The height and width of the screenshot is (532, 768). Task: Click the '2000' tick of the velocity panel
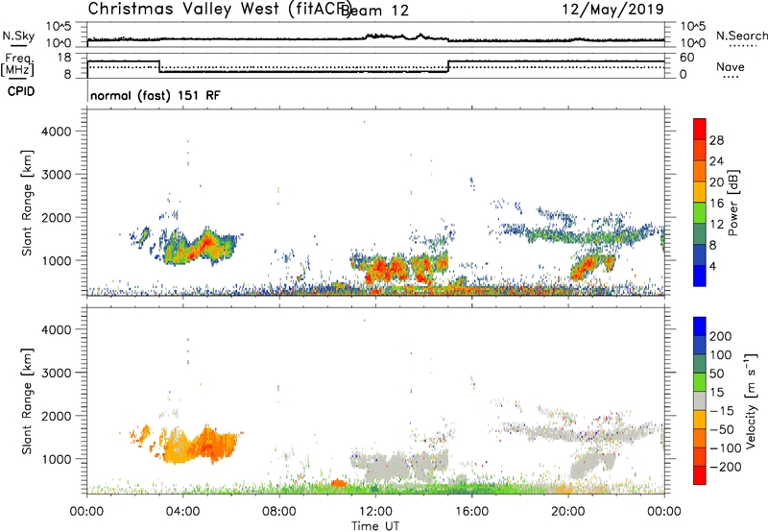(x=57, y=416)
